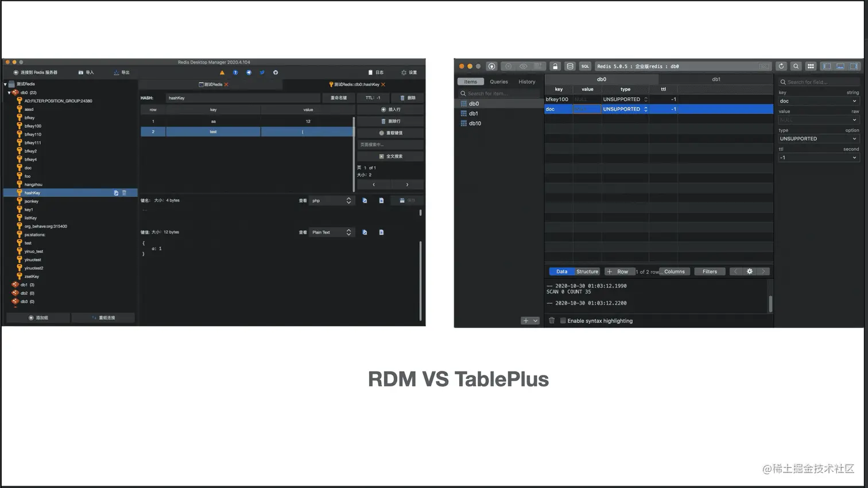Open the ttl dropdown showing -1 in right panel

[818, 157]
